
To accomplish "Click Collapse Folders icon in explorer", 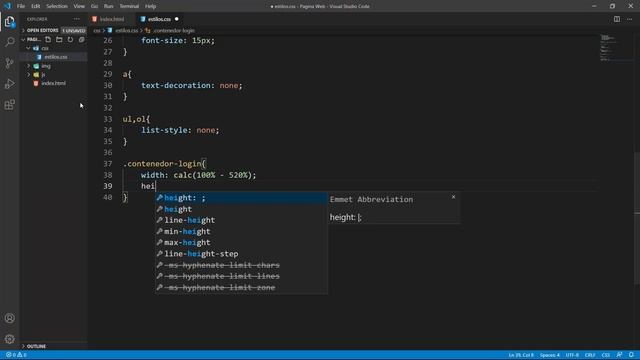I will tap(82, 40).
